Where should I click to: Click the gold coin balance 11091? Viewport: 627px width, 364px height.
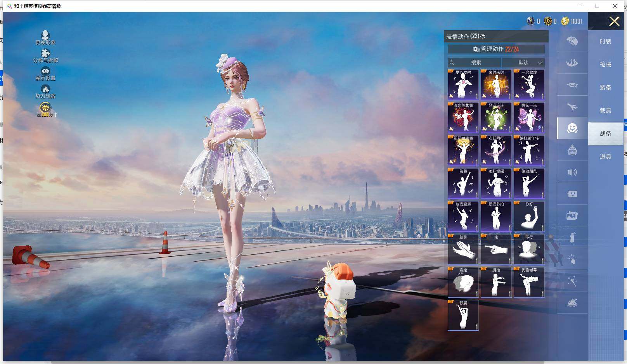[572, 21]
